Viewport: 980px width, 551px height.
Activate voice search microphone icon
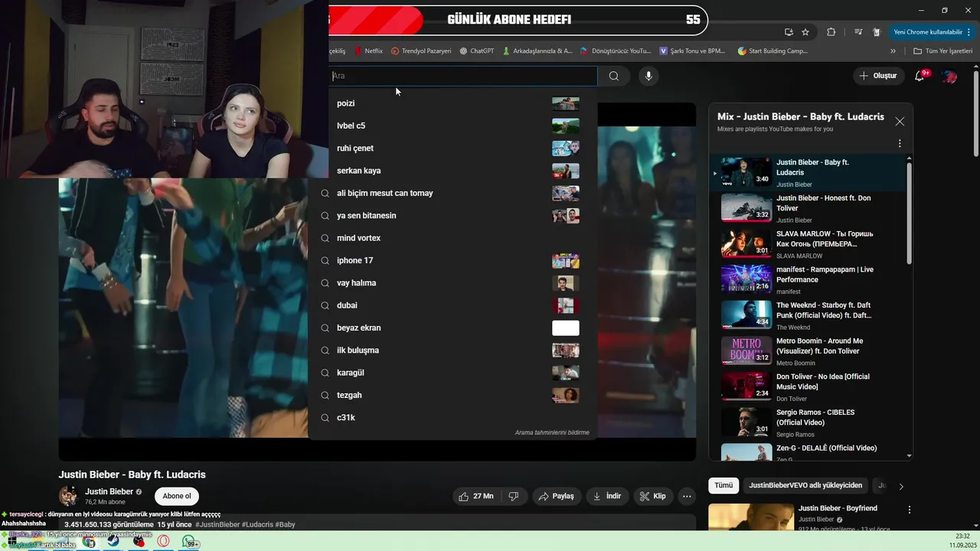648,76
